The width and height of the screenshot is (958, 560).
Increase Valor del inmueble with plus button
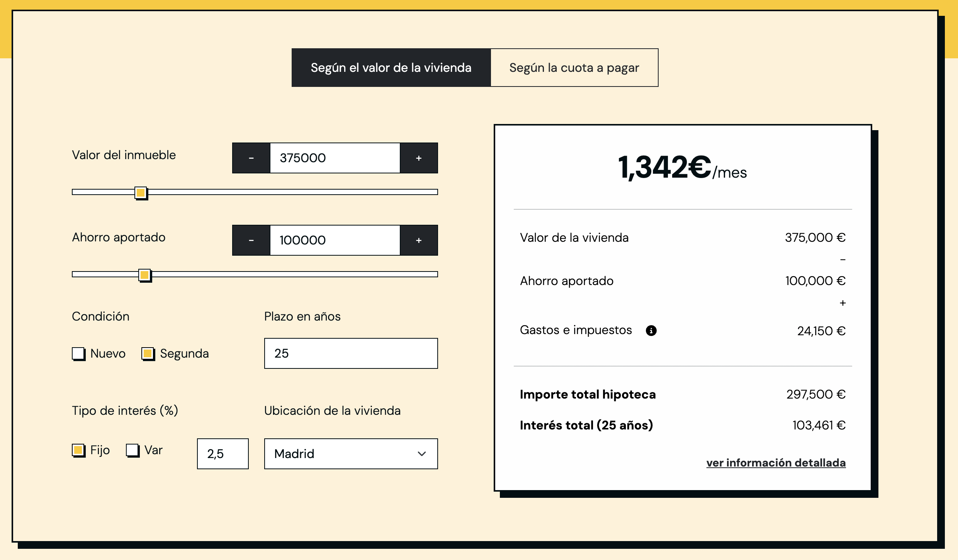coord(419,158)
